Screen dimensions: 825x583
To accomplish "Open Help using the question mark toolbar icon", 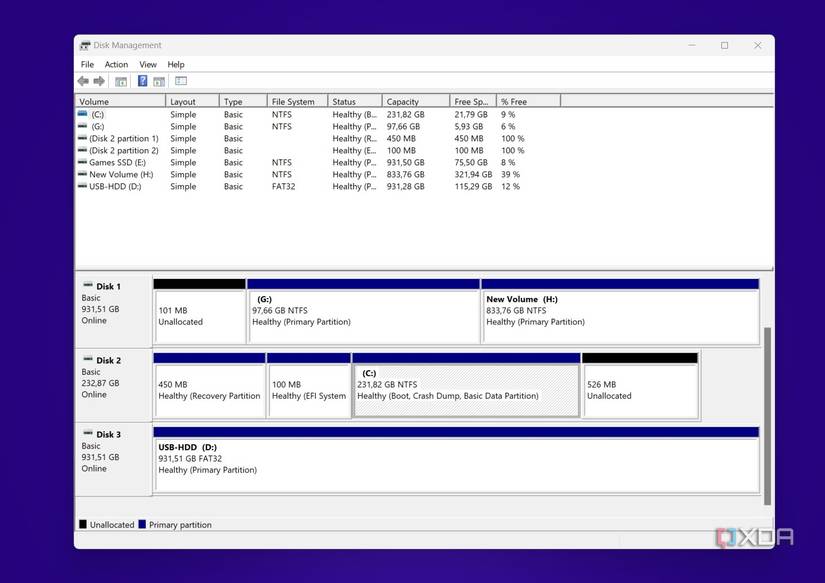I will [142, 81].
